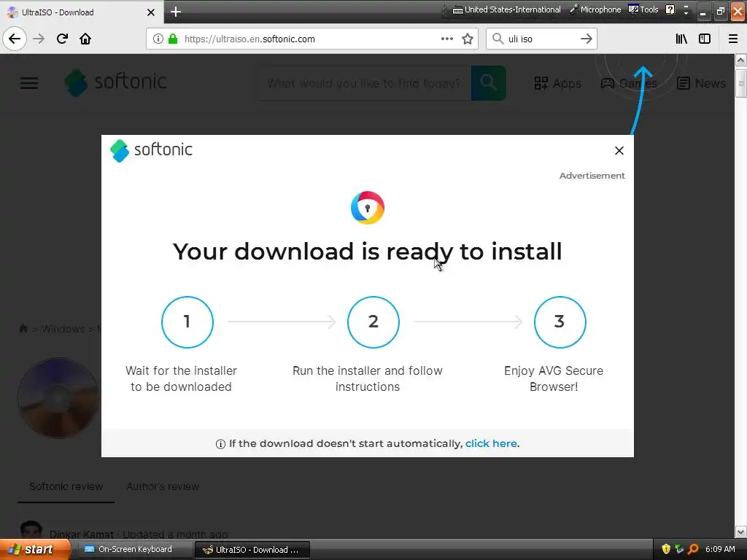Click the Windows breadcrumb link
Viewport: 747px width, 560px height.
(63, 329)
